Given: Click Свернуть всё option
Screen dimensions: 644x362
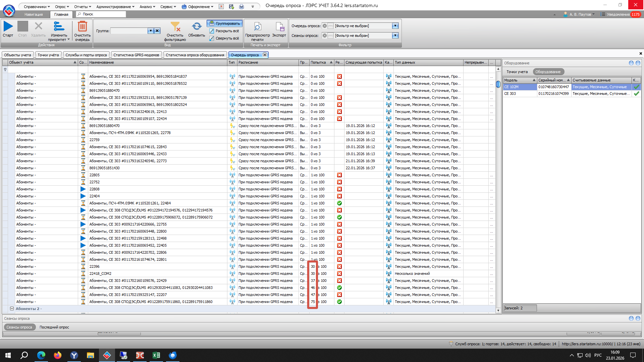Looking at the screenshot, I should click(224, 38).
